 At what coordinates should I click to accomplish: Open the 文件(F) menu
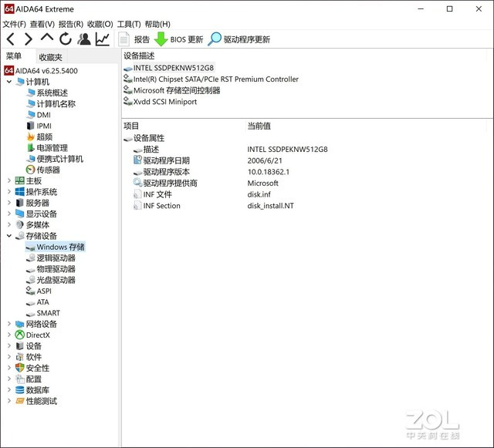click(x=15, y=24)
